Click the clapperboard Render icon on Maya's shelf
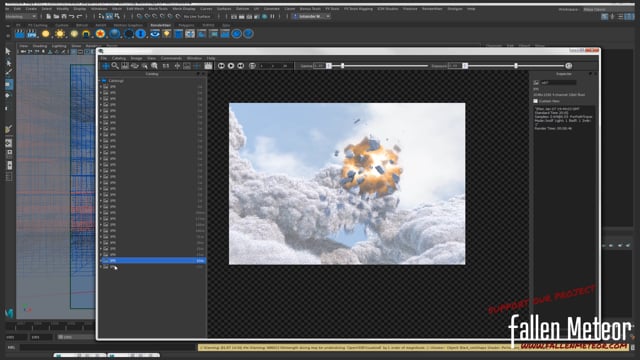Image resolution: width=640 pixels, height=360 pixels. point(20,34)
